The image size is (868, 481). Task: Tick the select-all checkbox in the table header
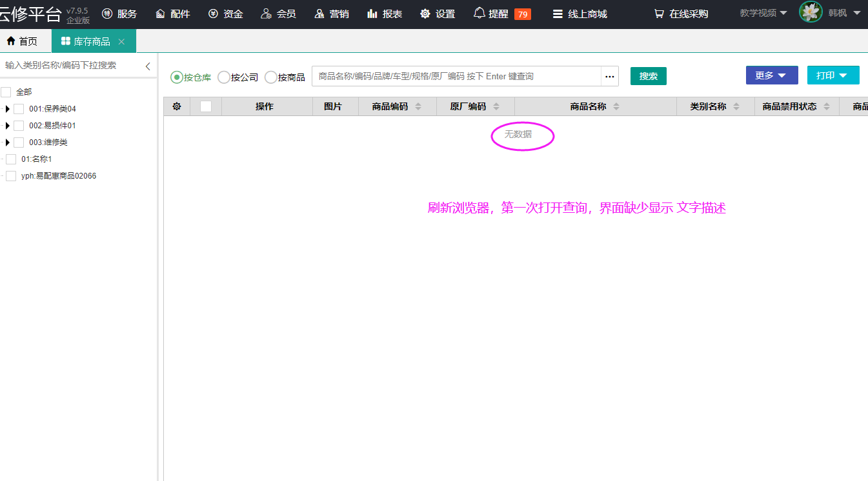pos(206,106)
